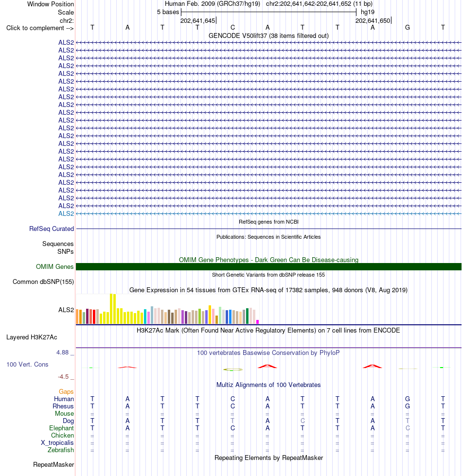
Task: Click the 'Click to complement -->' label
Action: point(40,28)
